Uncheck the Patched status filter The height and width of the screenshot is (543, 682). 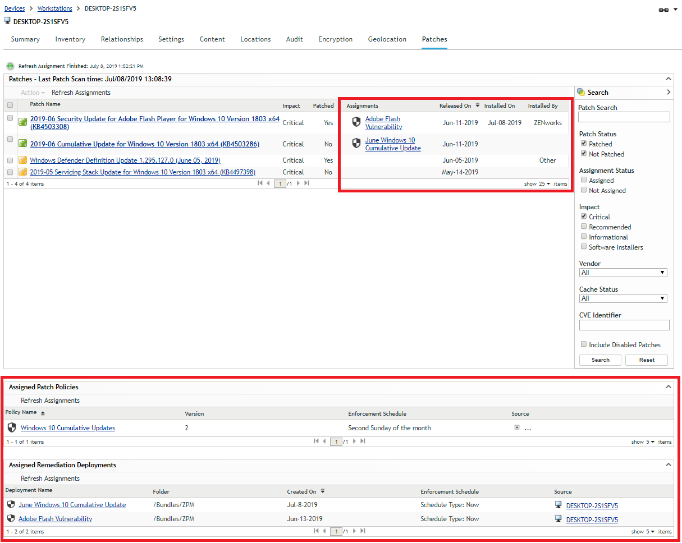pos(584,143)
